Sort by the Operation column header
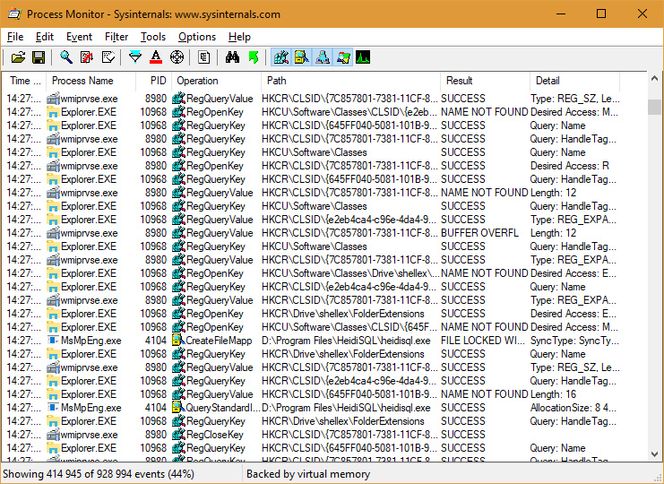 tap(216, 80)
